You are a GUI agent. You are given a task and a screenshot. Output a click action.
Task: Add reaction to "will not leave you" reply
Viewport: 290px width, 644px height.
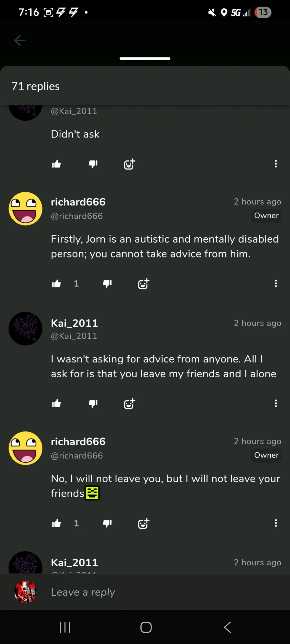click(x=144, y=523)
